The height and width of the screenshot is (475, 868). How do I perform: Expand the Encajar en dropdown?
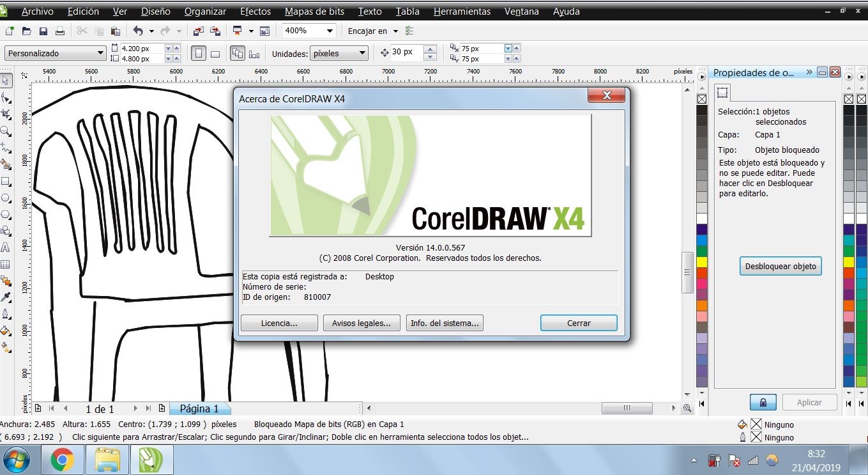tap(396, 31)
